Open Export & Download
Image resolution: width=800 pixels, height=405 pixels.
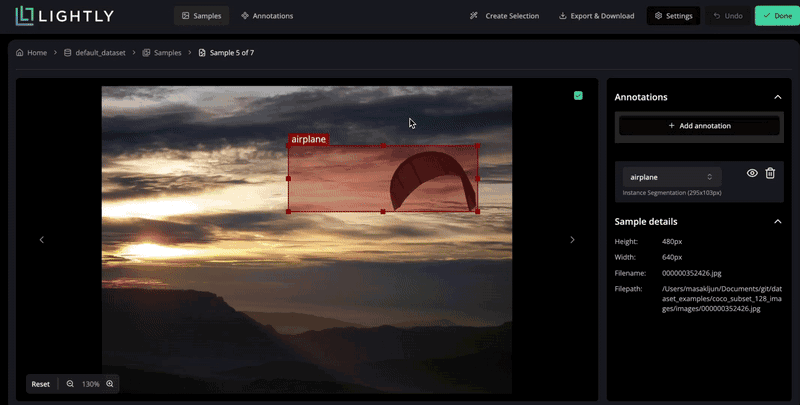pos(596,16)
